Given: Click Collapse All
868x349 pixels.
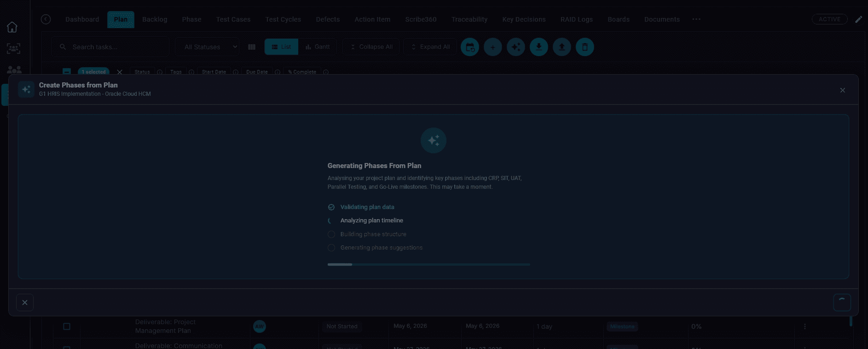Looking at the screenshot, I should pos(371,47).
